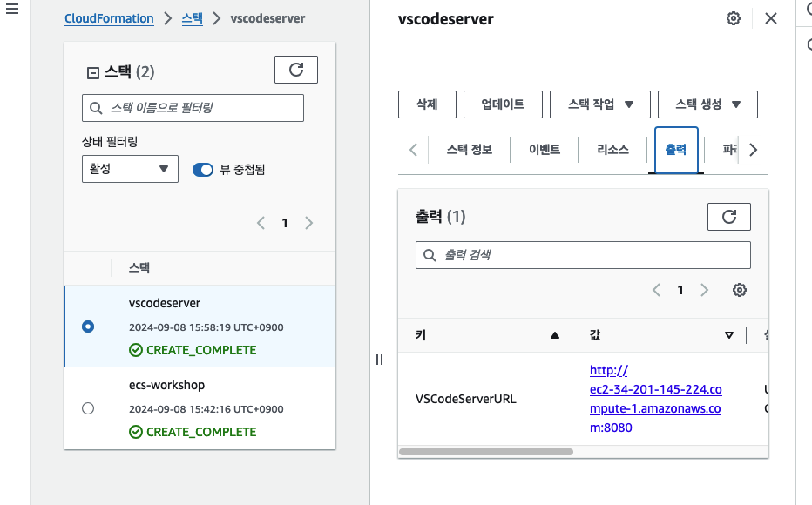This screenshot has width=812, height=505.
Task: Open the 활성 status filter dropdown
Action: click(130, 169)
